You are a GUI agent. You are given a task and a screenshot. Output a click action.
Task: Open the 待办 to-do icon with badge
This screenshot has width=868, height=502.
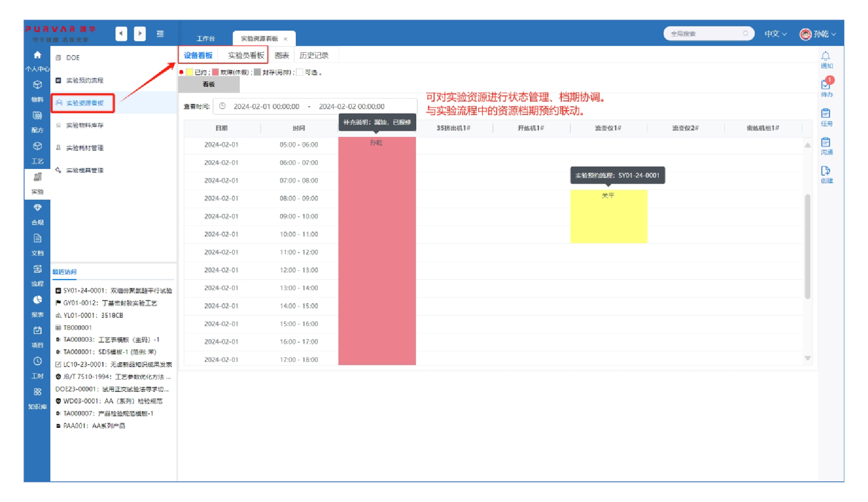pyautogui.click(x=826, y=85)
